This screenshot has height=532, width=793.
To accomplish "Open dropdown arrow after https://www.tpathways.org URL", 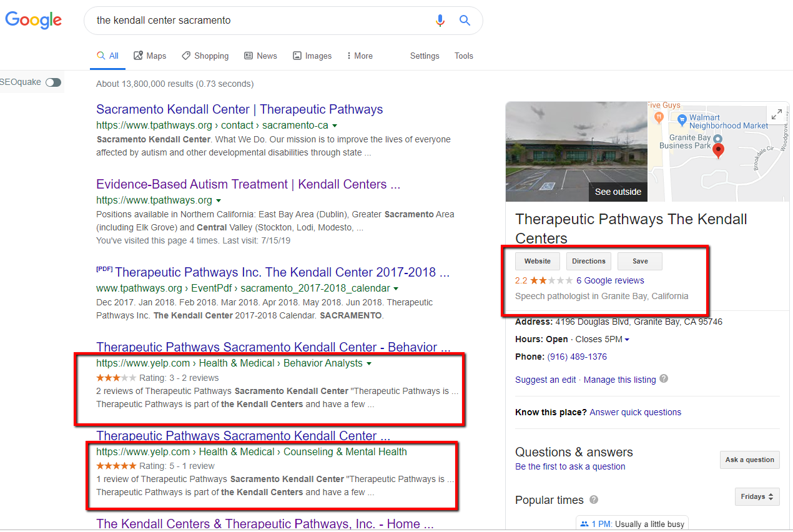I will pyautogui.click(x=219, y=201).
